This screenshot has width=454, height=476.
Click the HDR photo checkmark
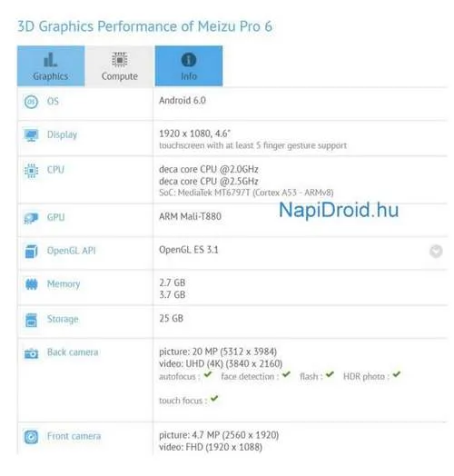pos(396,374)
